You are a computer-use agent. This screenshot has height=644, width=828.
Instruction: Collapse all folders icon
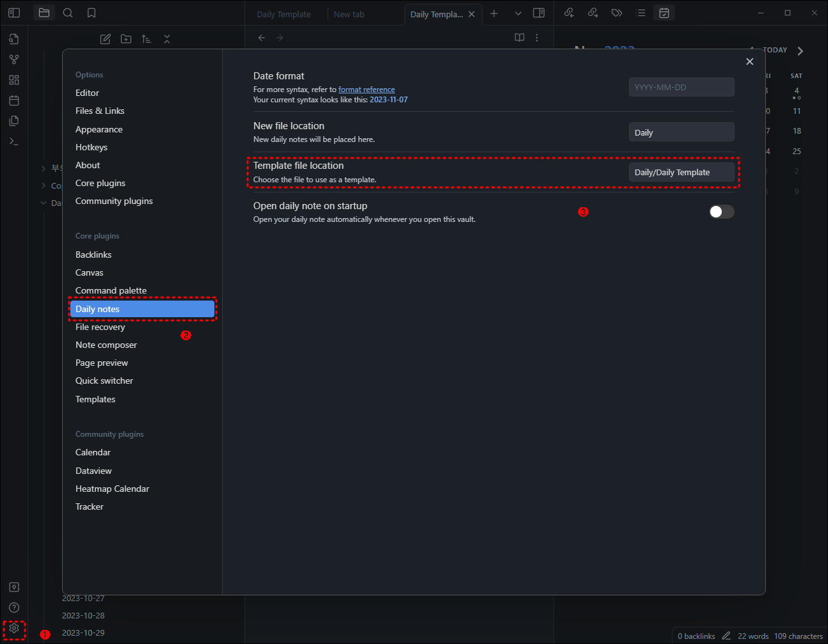click(167, 39)
